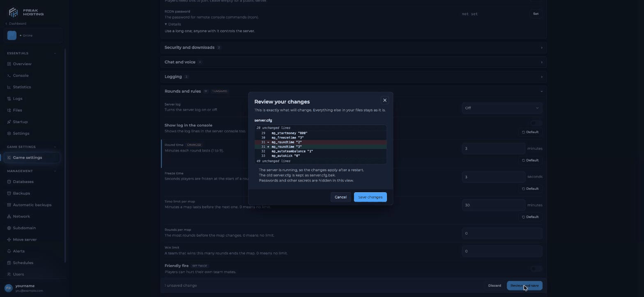Open the Schedules menu item

tap(32, 263)
